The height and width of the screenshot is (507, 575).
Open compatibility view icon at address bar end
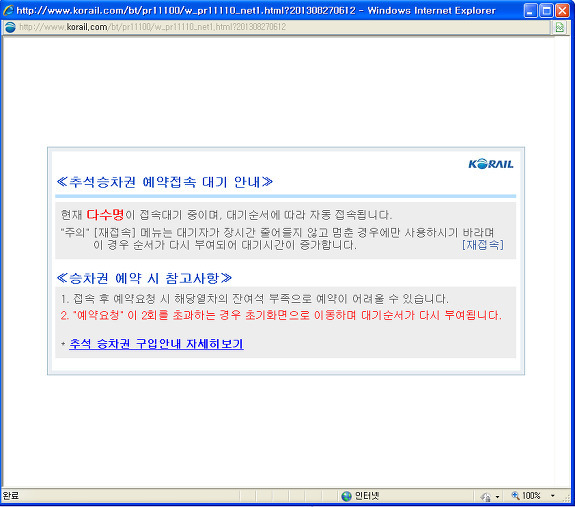point(560,27)
